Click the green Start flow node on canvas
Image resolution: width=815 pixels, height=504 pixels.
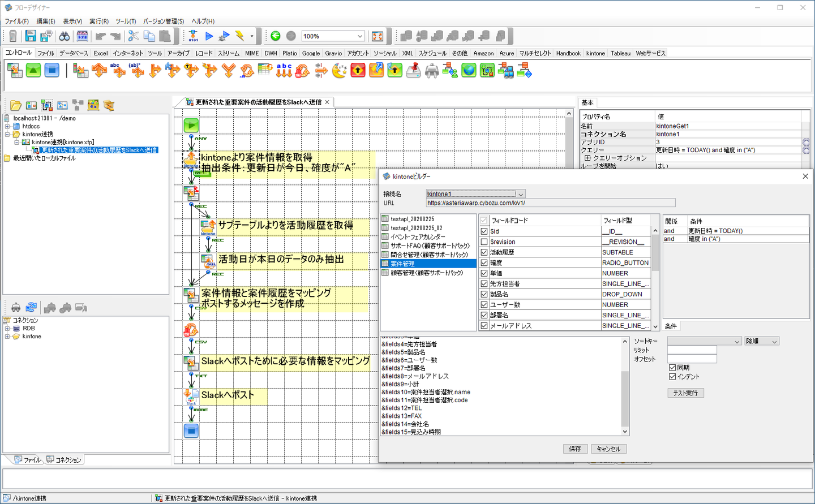coord(191,125)
